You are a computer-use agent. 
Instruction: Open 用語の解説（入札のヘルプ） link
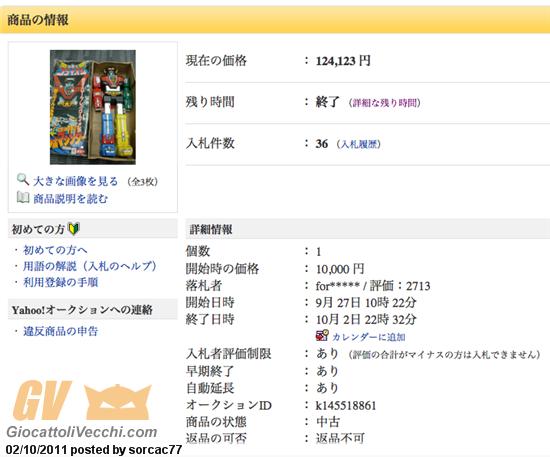(x=90, y=266)
